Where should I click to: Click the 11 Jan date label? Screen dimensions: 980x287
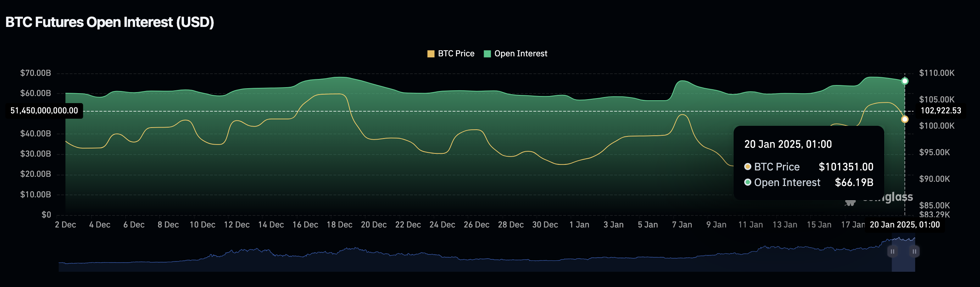pyautogui.click(x=750, y=225)
